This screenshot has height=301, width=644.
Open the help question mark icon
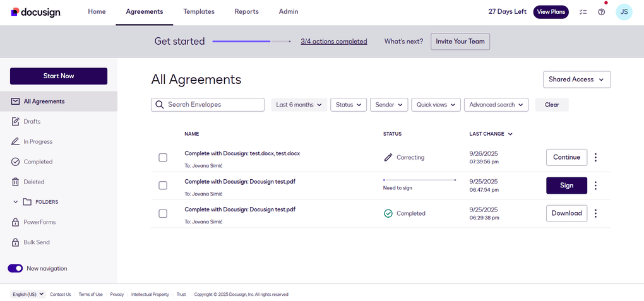(601, 12)
